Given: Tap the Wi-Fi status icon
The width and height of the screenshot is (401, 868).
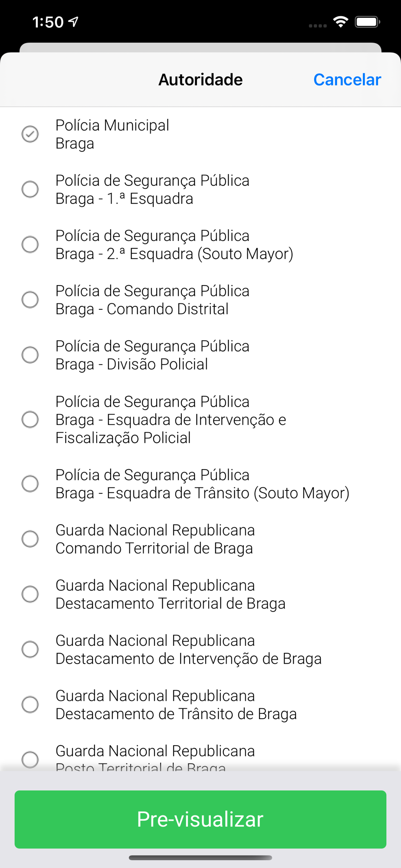Looking at the screenshot, I should point(341,22).
